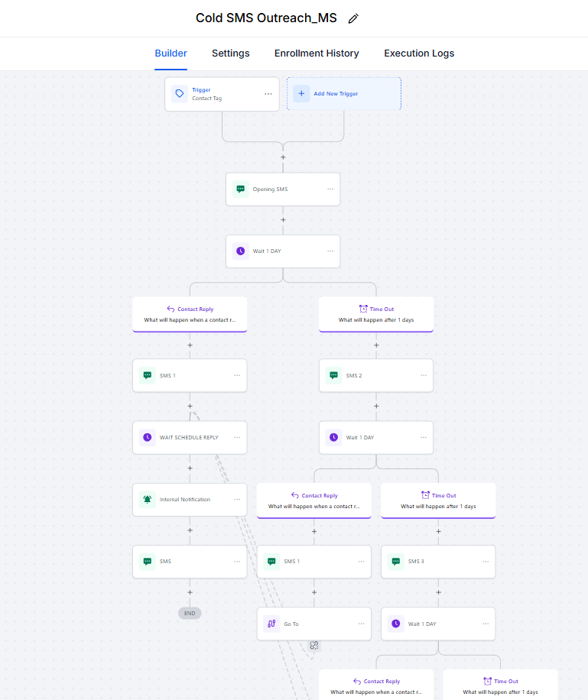Click the unlink icon below Go To
This screenshot has width=588, height=700.
tap(314, 646)
